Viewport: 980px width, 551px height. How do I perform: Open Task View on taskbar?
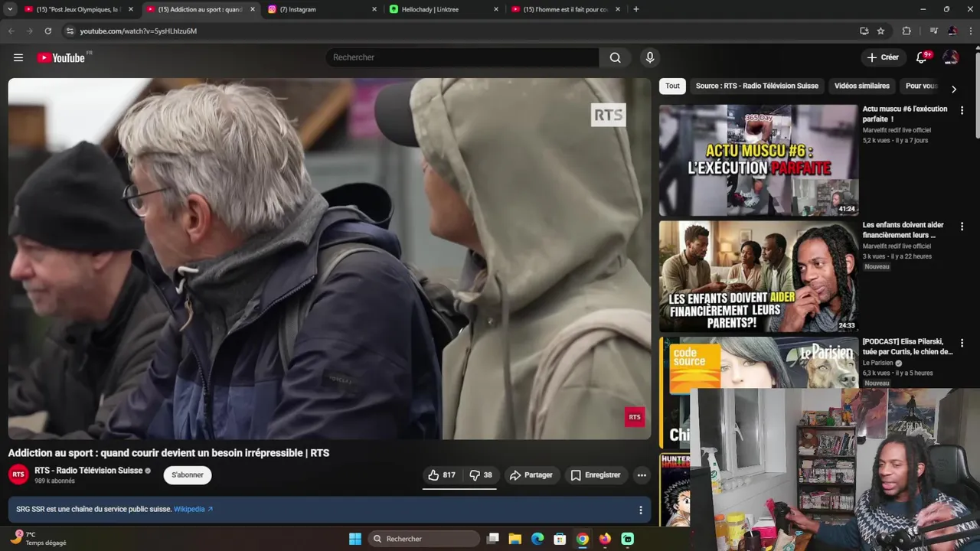pos(493,539)
